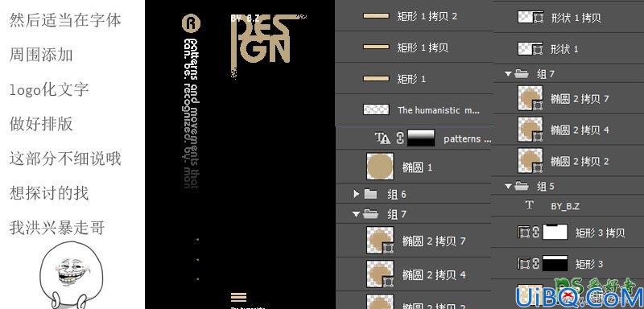The image size is (644, 309).
Task: Toggle link icon on patterns layer
Action: click(x=400, y=138)
